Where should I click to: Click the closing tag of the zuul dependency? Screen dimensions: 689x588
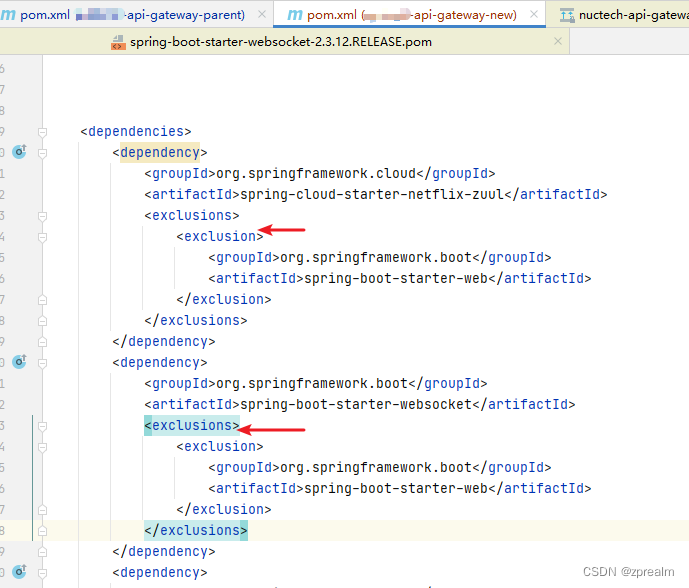click(164, 341)
